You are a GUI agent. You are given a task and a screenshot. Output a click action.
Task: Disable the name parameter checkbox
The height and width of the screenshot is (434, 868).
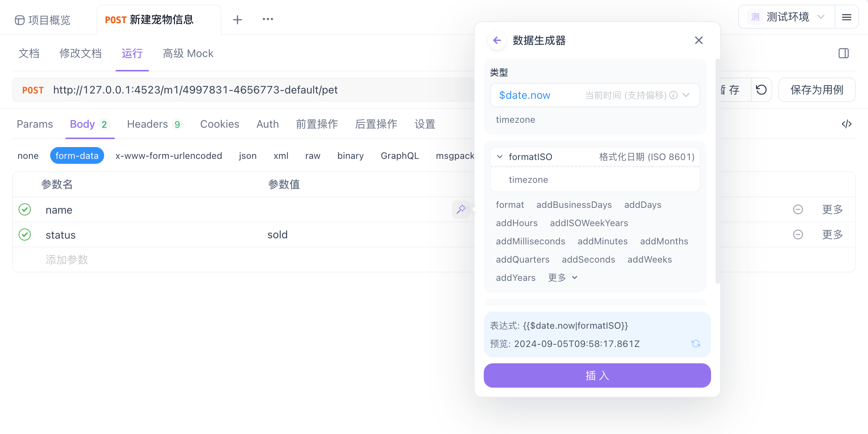point(25,209)
